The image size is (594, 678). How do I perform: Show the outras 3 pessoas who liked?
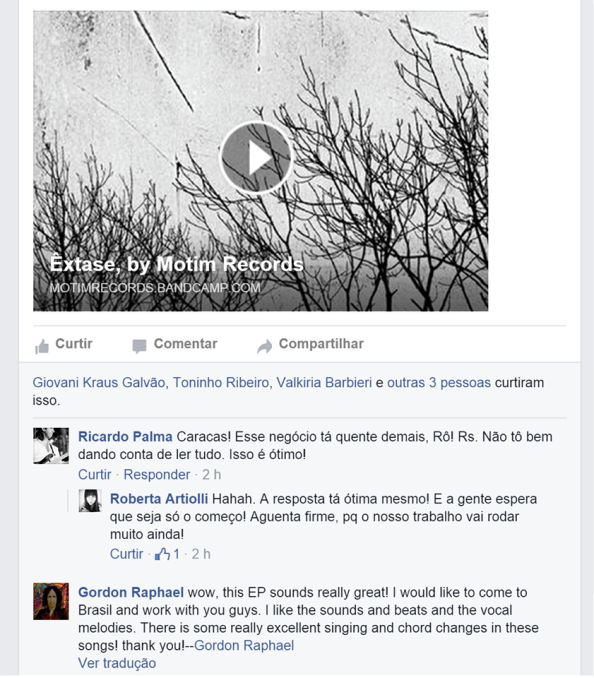pos(439,383)
